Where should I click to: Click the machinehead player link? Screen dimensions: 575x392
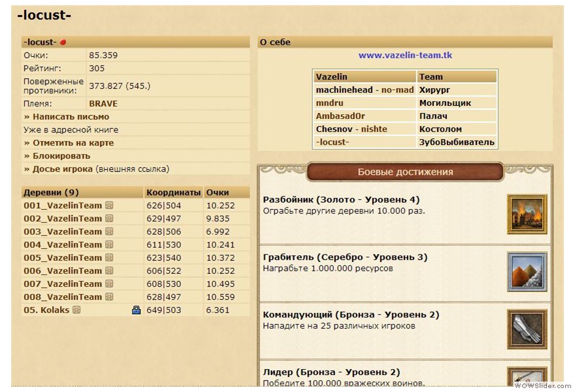click(x=344, y=90)
